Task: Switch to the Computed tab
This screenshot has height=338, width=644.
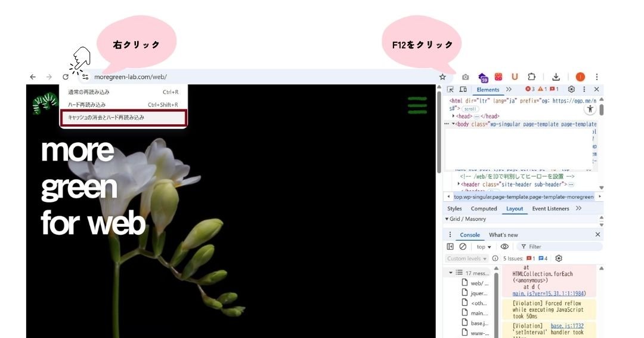Action: click(484, 208)
